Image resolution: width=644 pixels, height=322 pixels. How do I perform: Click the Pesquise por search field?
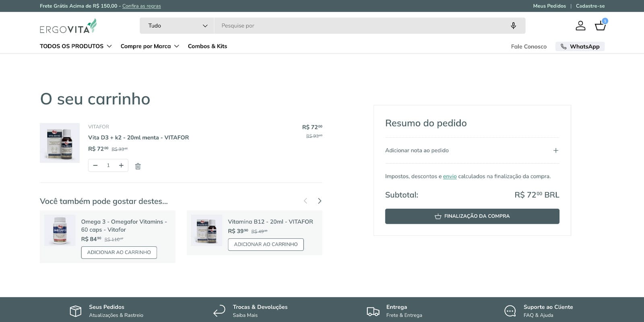coord(362,26)
